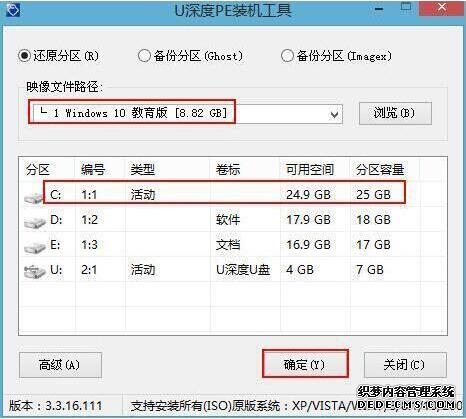The height and width of the screenshot is (419, 466).
Task: Open the image file path dropdown arrow
Action: [x=334, y=115]
